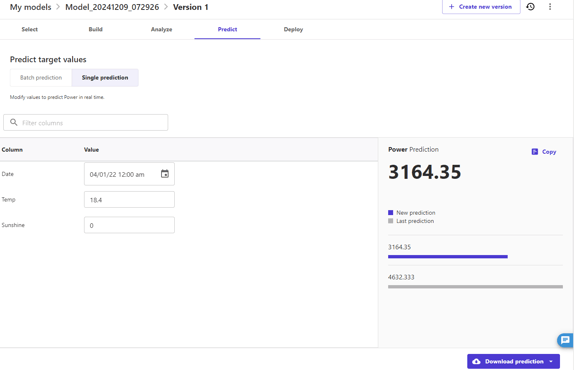
Task: Open Model_20241209_072926 breadcrumb
Action: 112,7
